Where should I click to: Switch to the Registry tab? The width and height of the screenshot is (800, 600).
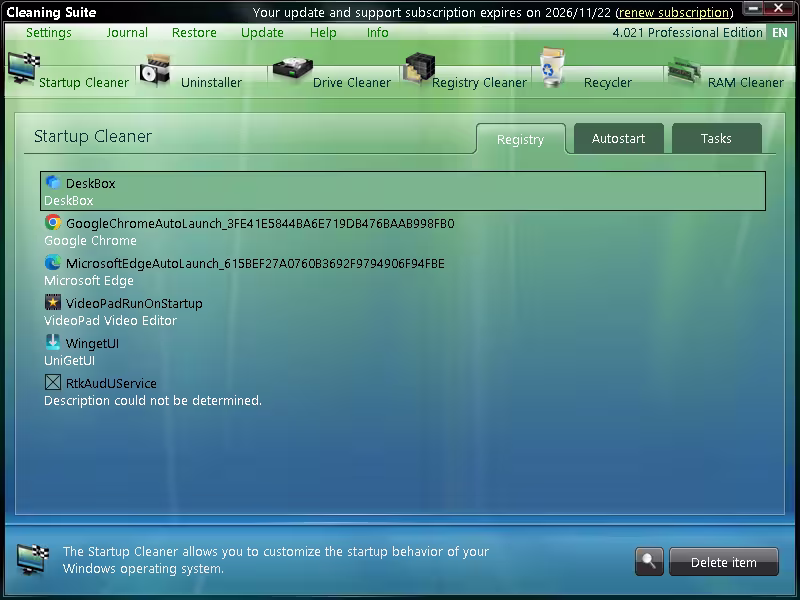520,139
